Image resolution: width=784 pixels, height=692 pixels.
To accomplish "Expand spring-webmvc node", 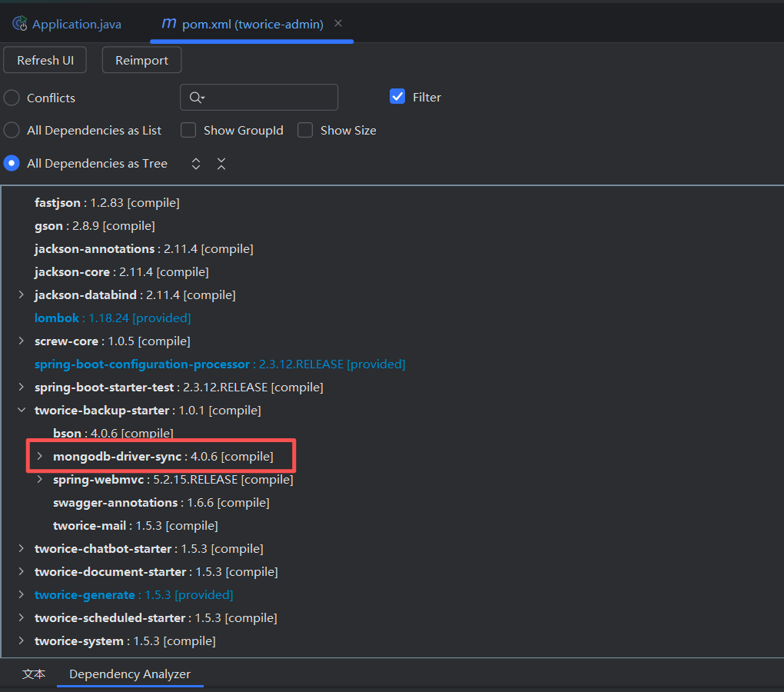I will 39,479.
